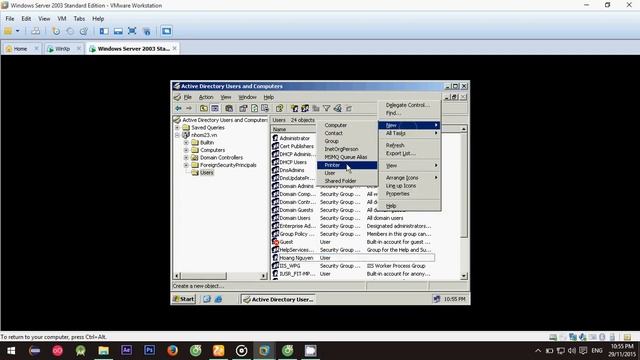
Task: Choose Export List in the context menu
Action: [409, 153]
